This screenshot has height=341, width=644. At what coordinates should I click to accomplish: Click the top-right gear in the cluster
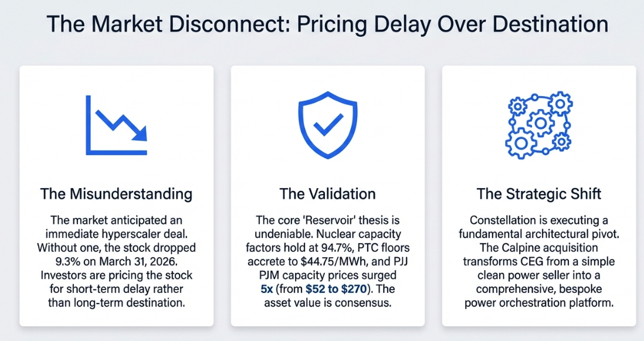[561, 103]
